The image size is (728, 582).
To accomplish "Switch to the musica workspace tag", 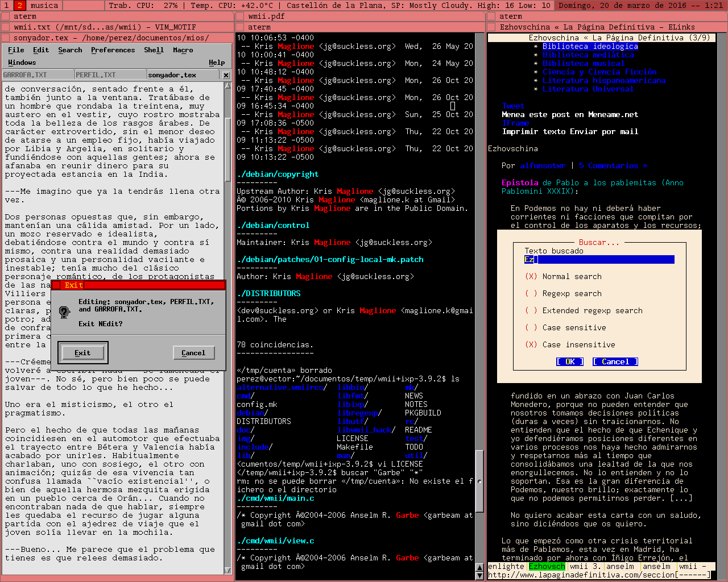I will point(44,5).
